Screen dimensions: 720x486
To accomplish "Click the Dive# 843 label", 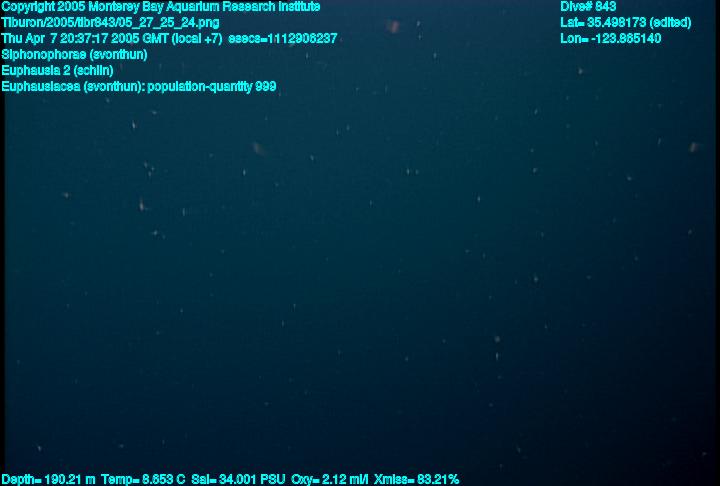I will [588, 7].
